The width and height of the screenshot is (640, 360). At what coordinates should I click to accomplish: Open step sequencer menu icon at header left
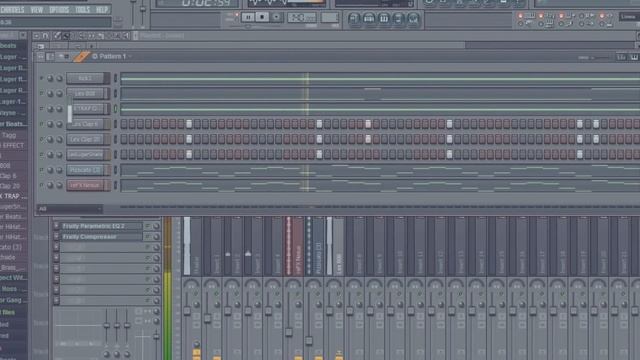click(41, 57)
